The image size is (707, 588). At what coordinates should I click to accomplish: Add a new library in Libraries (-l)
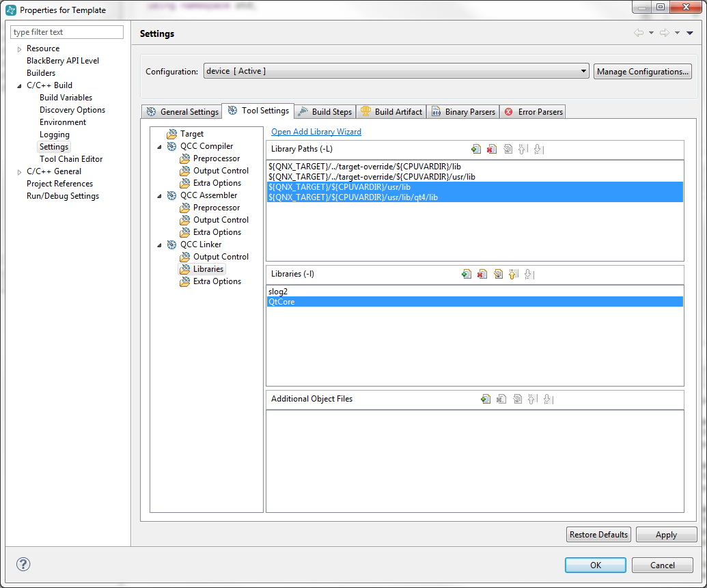coord(467,274)
